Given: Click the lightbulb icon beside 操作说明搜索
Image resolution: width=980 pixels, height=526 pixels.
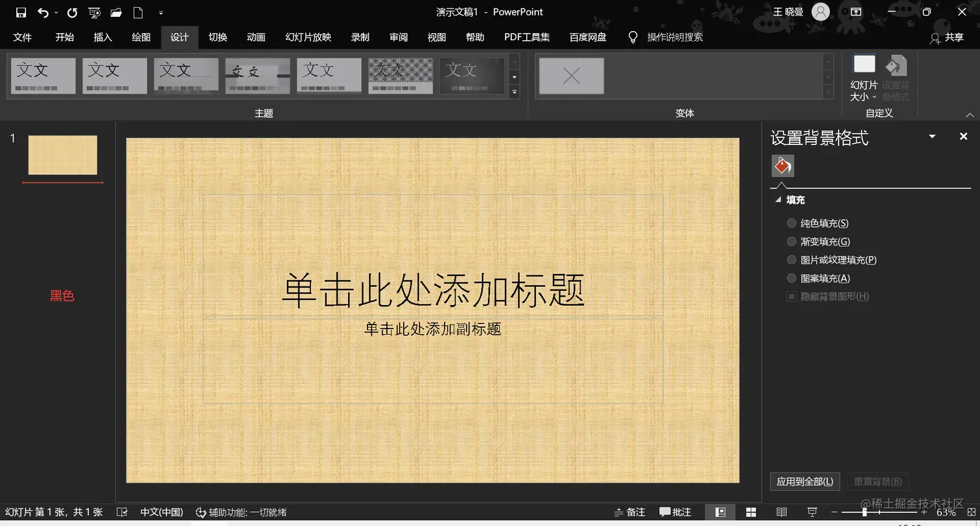Looking at the screenshot, I should tap(633, 37).
